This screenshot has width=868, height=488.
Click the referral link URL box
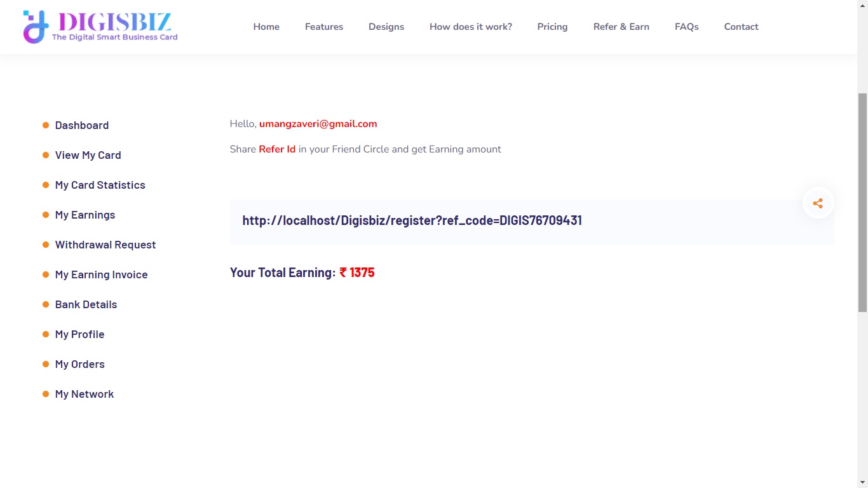point(412,221)
